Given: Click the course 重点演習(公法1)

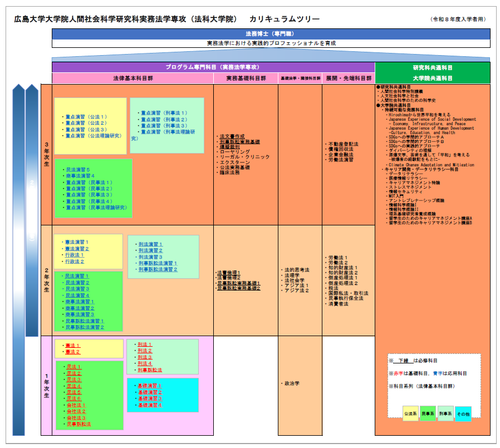Looking at the screenshot, I should coord(86,117).
